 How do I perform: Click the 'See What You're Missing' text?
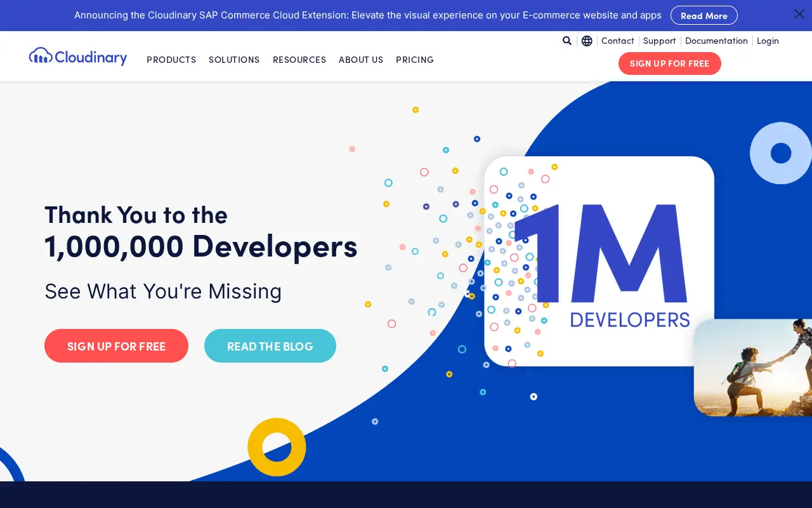163,291
